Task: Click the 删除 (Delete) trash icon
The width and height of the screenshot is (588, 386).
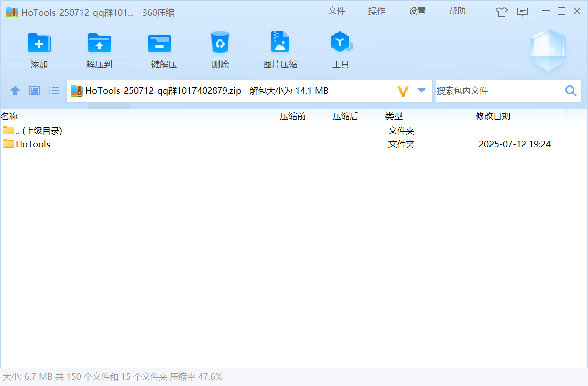Action: coord(220,42)
